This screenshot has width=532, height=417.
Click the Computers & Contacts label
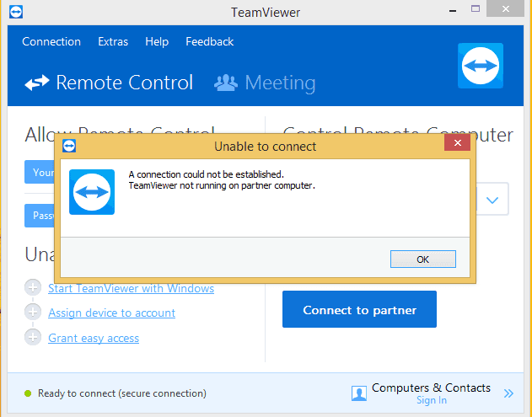[431, 388]
